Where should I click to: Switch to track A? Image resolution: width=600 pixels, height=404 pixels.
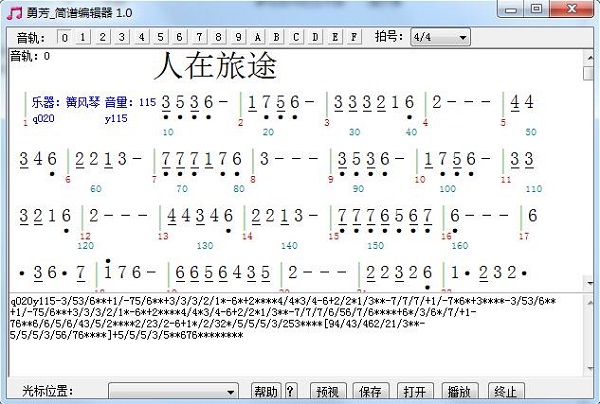click(x=257, y=37)
